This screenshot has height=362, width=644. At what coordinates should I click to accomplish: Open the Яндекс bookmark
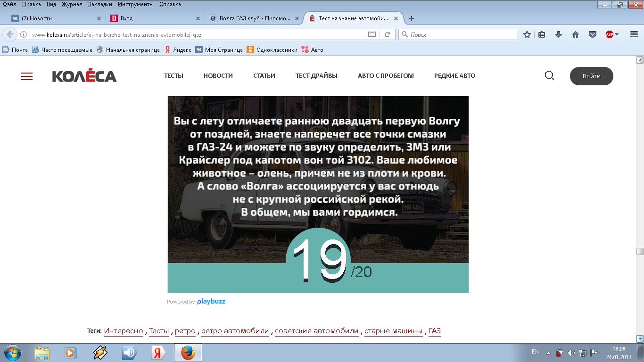pos(178,49)
